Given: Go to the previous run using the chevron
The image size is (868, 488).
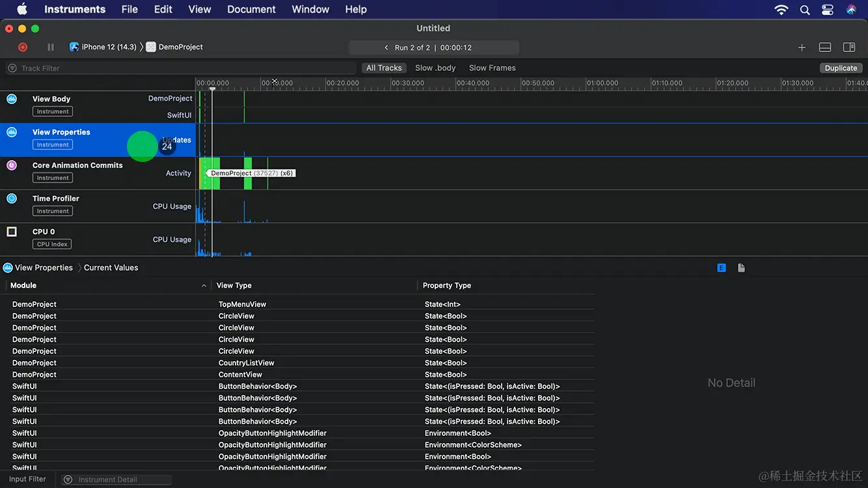Looking at the screenshot, I should (387, 47).
